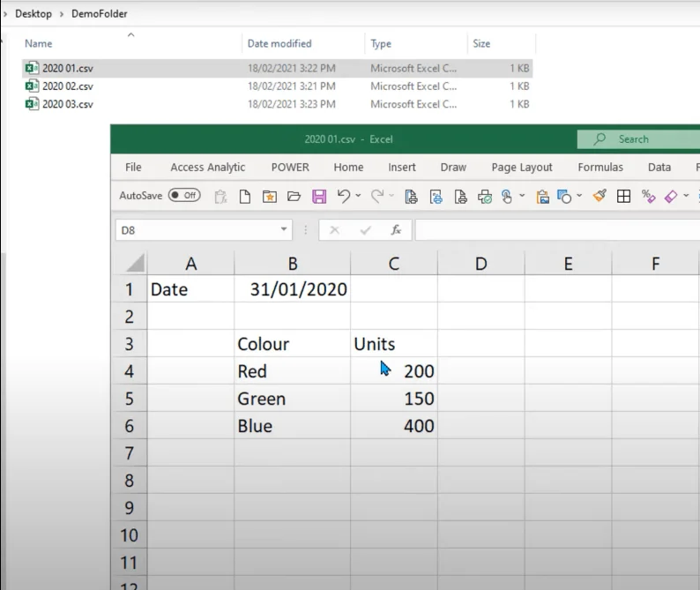This screenshot has height=590, width=700.
Task: Click the cell with value 400
Action: point(394,425)
